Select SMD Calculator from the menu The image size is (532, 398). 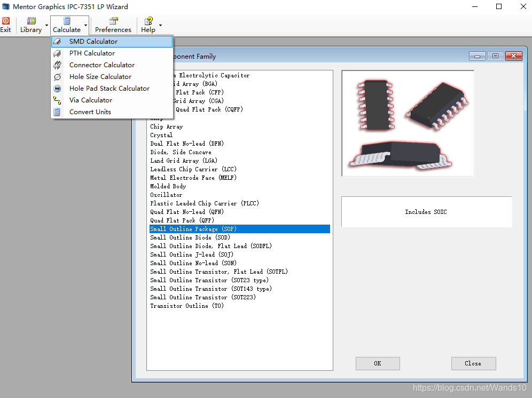[93, 42]
